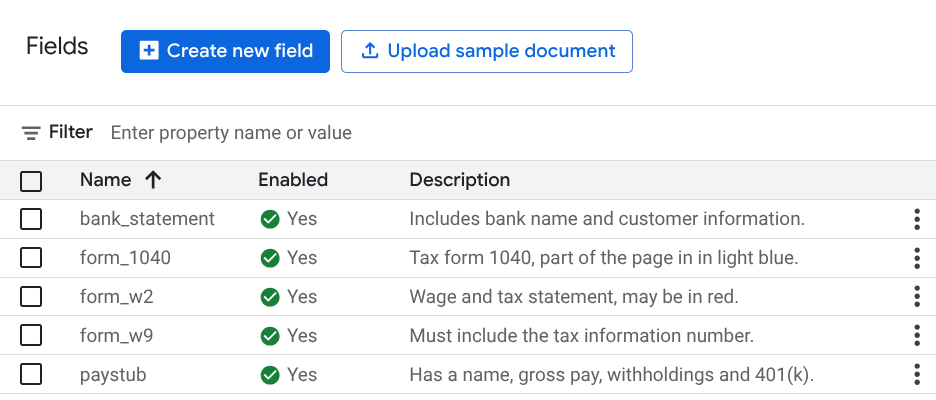Click the Filter list icon

[x=31, y=133]
